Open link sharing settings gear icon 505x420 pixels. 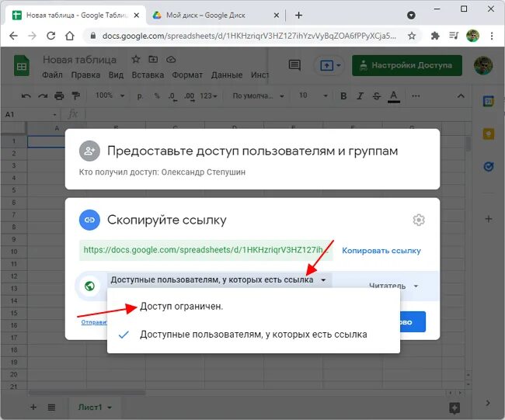pos(419,220)
